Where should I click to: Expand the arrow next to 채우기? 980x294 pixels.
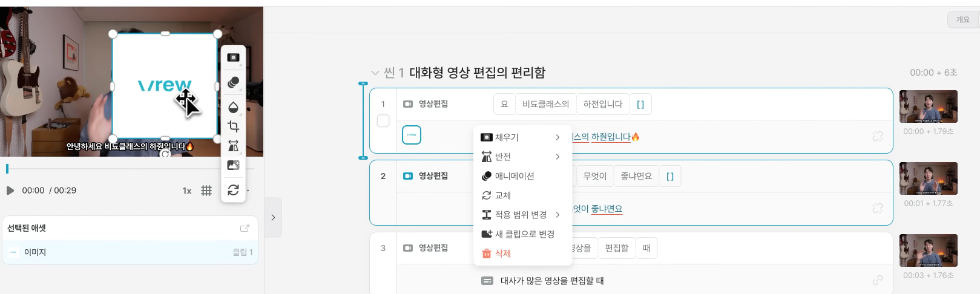point(557,137)
